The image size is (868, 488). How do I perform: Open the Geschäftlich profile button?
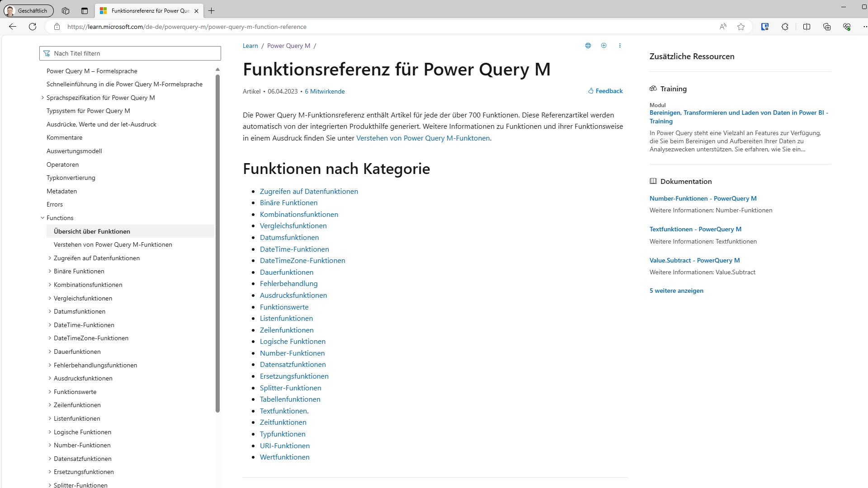[28, 10]
